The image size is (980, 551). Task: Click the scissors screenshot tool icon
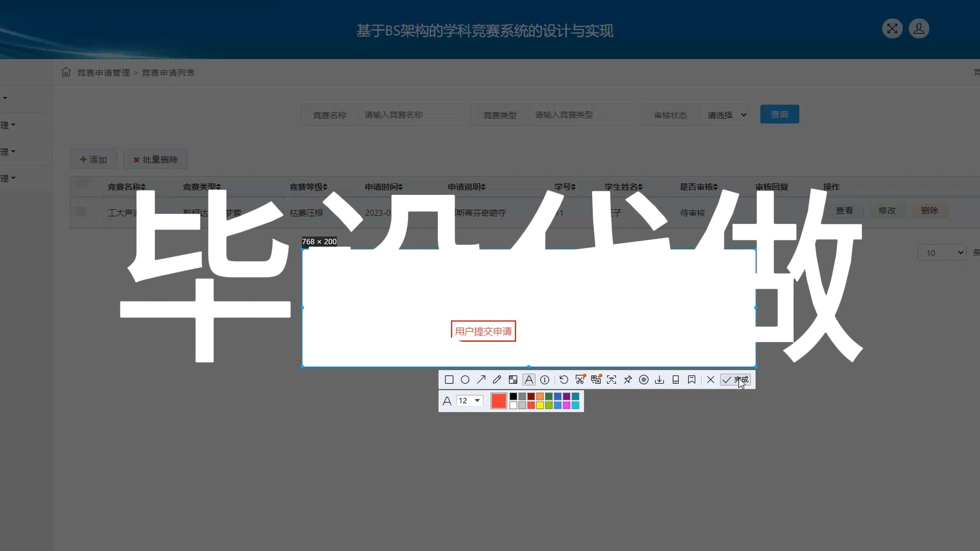coord(580,380)
